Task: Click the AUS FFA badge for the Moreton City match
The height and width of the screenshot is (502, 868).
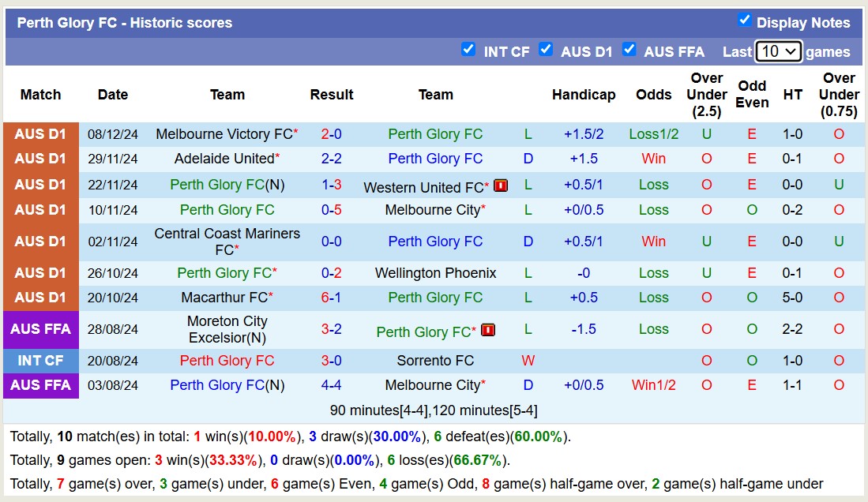Action: tap(40, 330)
